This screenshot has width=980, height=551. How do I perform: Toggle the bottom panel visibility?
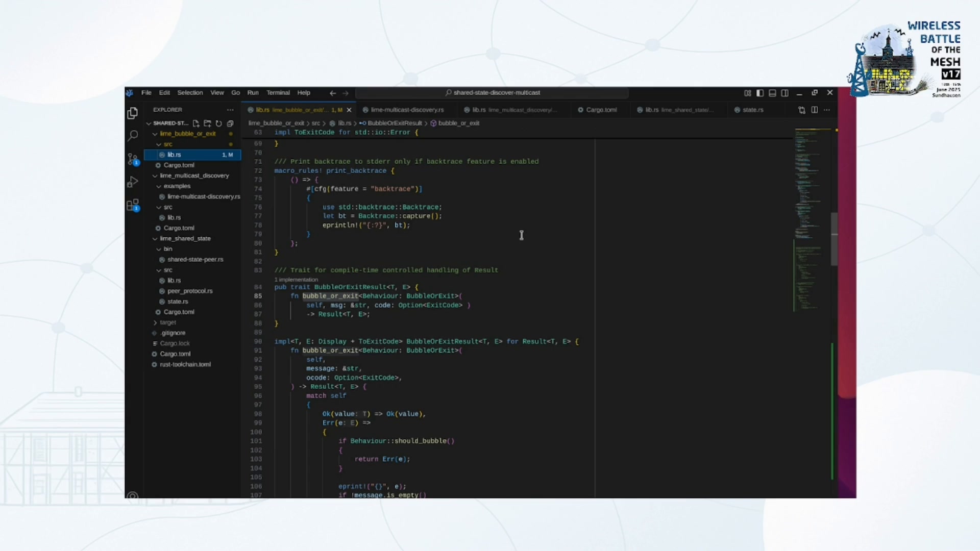(x=772, y=93)
